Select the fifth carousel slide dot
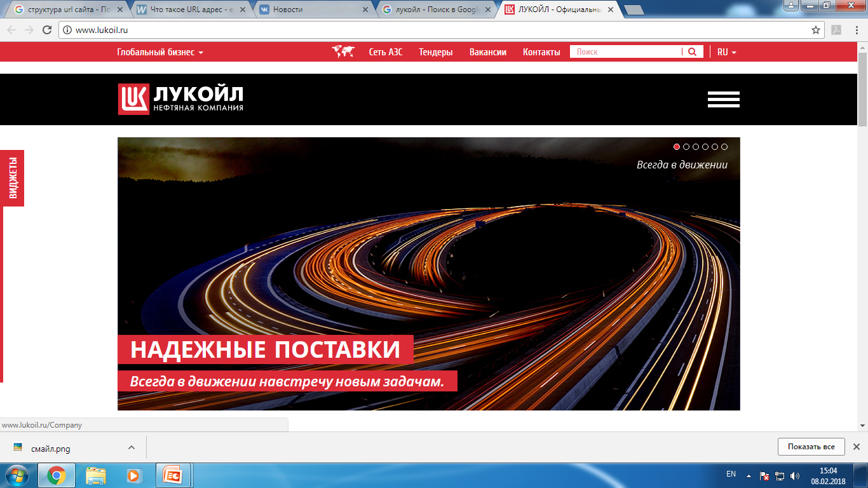This screenshot has width=868, height=488. point(715,147)
